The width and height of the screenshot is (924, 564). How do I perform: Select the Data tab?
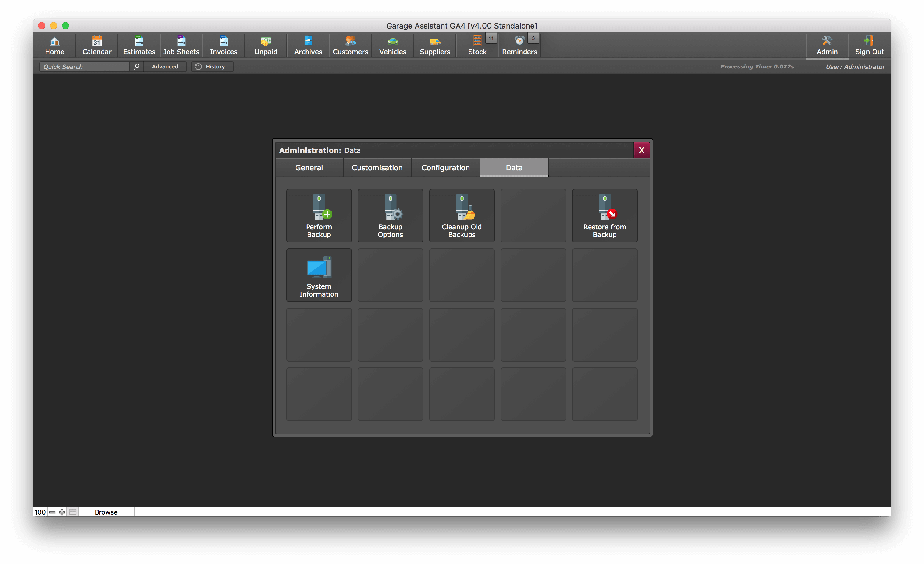514,167
